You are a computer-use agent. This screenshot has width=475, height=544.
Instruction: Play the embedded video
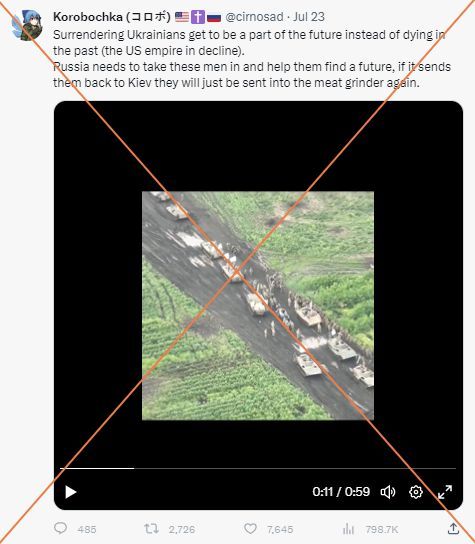tap(70, 492)
